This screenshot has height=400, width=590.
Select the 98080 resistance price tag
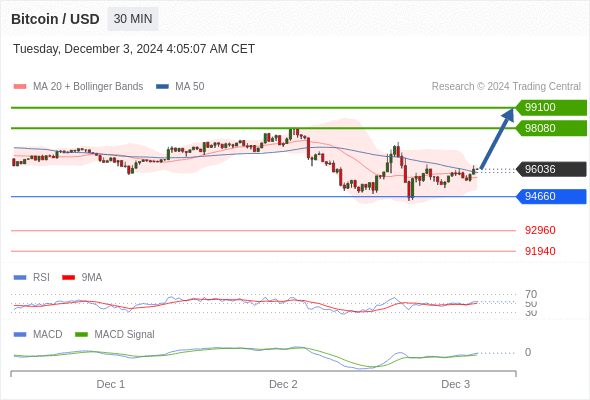click(551, 128)
